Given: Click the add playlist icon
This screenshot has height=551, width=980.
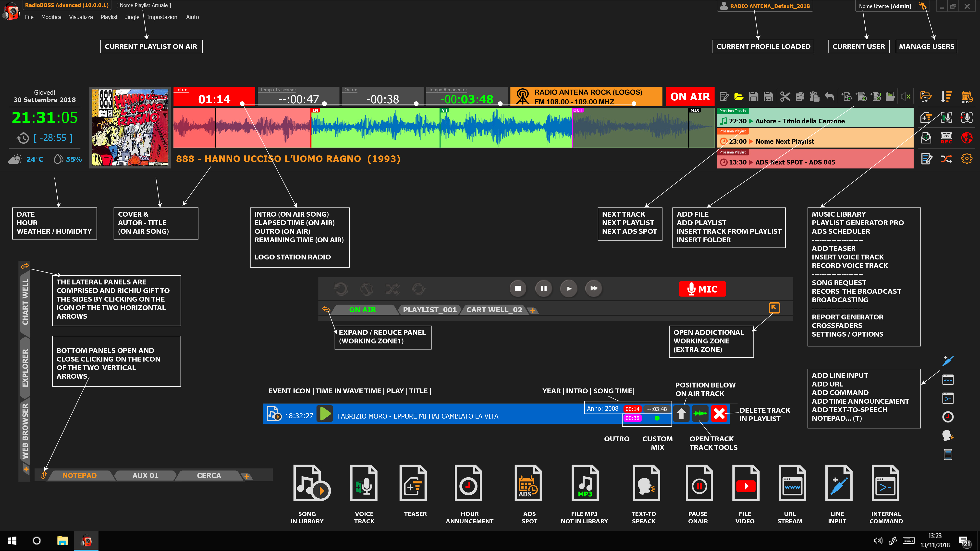Looking at the screenshot, I should pos(861,97).
